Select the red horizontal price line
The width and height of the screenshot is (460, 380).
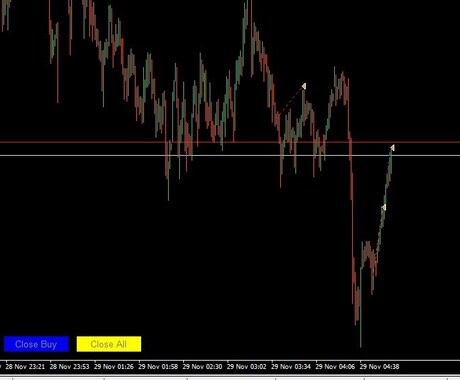pos(230,142)
